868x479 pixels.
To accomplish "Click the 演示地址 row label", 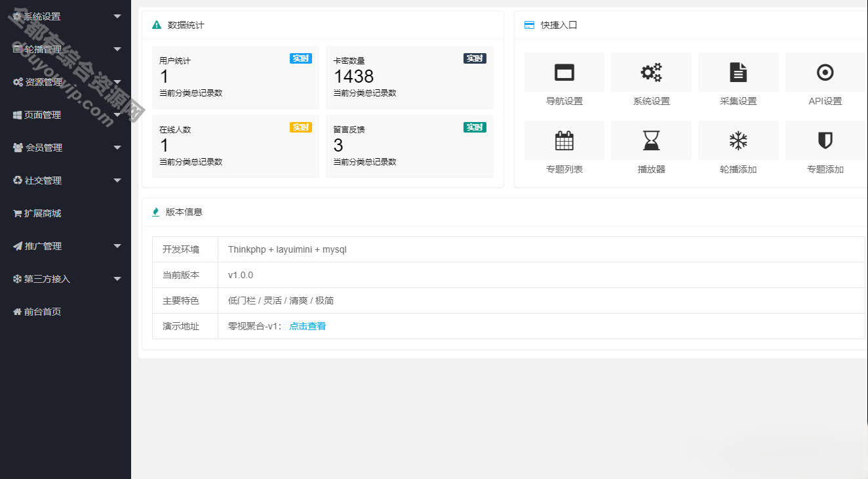I will pyautogui.click(x=181, y=326).
